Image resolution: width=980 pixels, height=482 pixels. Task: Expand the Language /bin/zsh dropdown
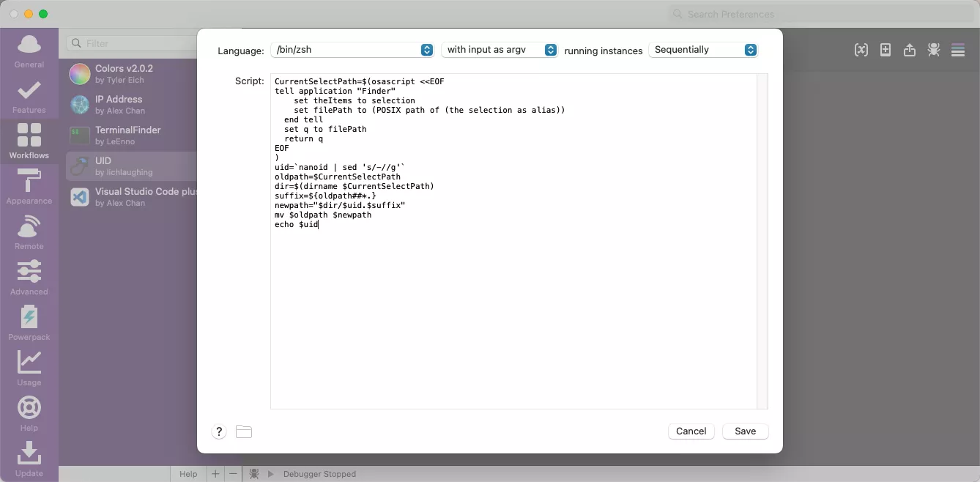(352, 50)
